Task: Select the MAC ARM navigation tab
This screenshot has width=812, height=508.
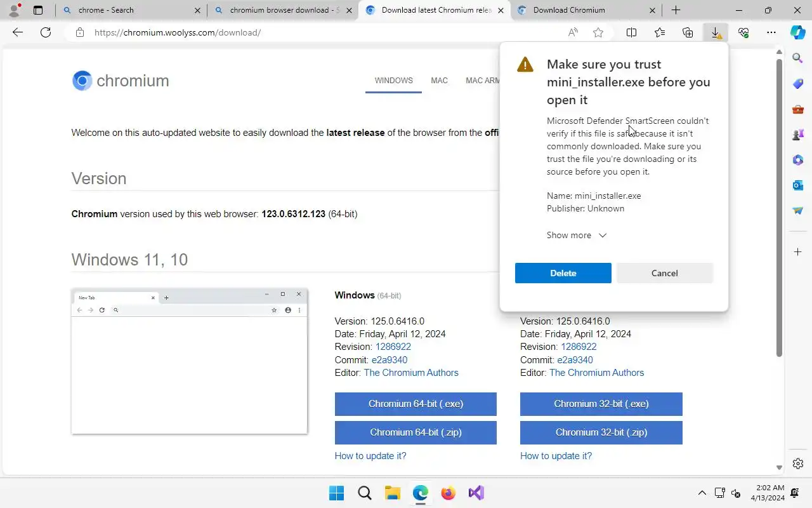Action: point(483,81)
